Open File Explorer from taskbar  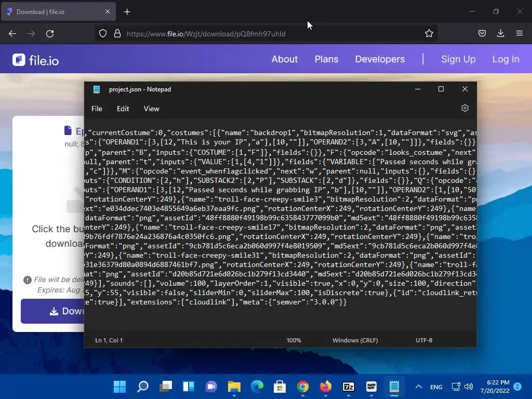(234, 387)
